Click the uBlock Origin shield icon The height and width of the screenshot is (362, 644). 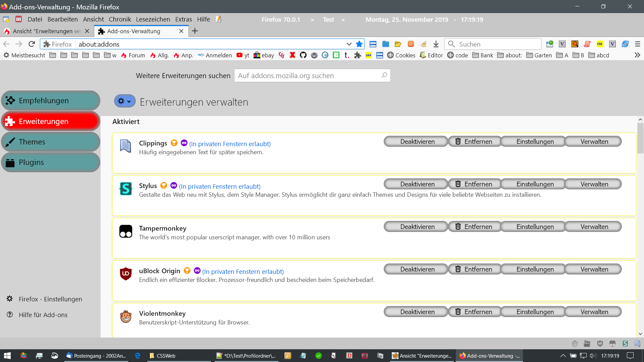[x=126, y=274]
